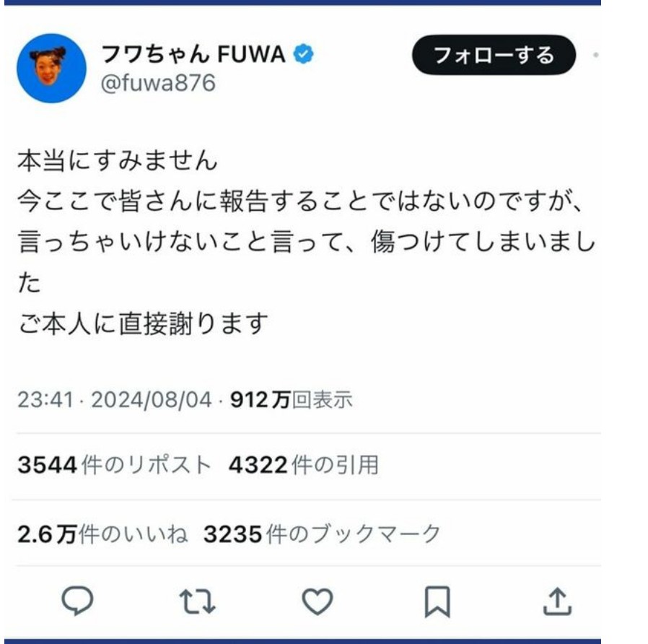Open the profile avatar picture

point(52,69)
